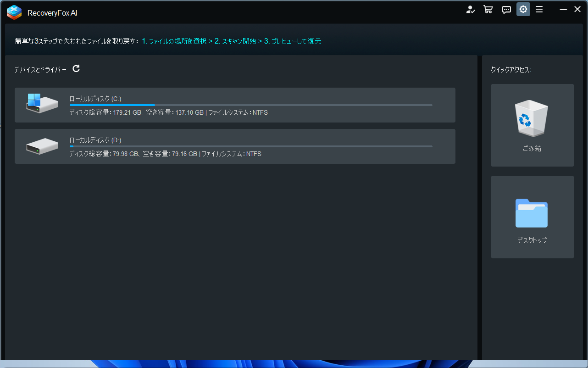
Task: Select the Windows drive icon for C:
Action: 42,104
